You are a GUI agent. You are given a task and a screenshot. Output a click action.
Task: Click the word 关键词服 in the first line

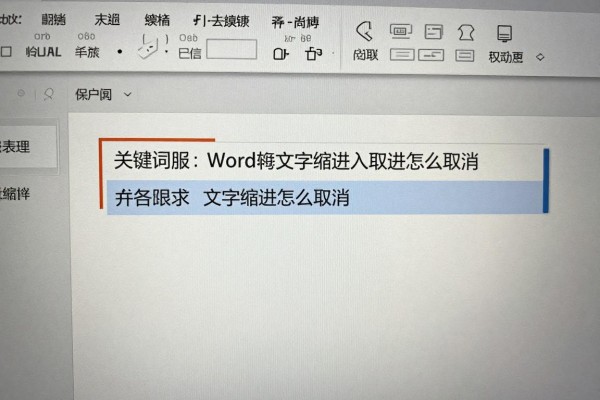tap(152, 160)
